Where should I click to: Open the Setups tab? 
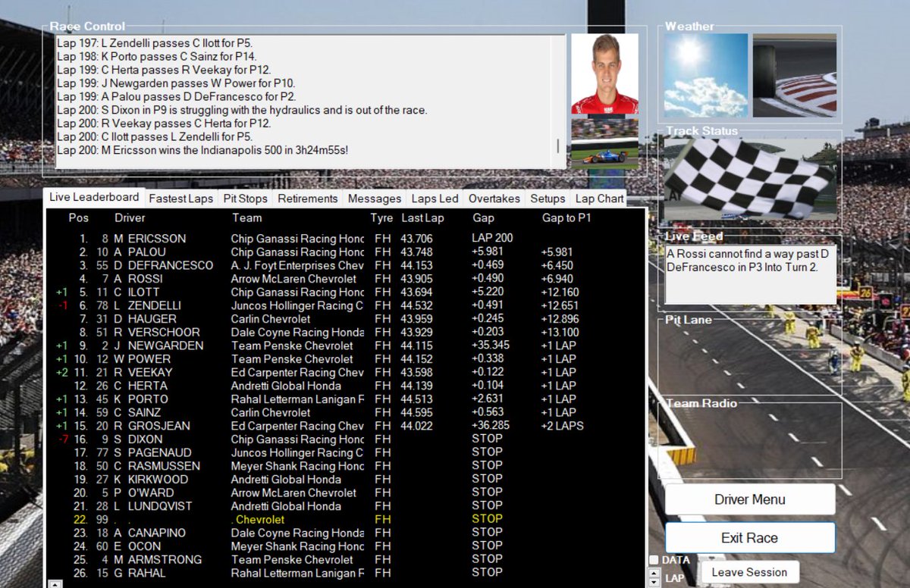548,199
